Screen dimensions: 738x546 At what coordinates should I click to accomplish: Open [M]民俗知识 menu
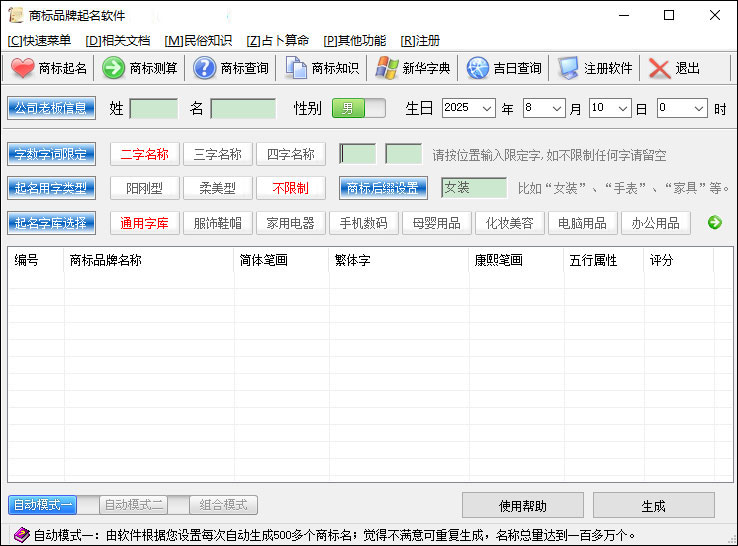[198, 41]
